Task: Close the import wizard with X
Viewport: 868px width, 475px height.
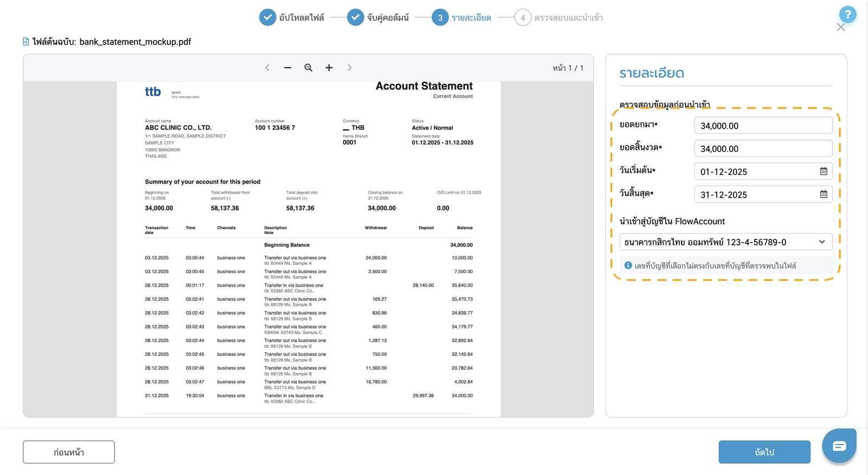Action: (x=841, y=28)
